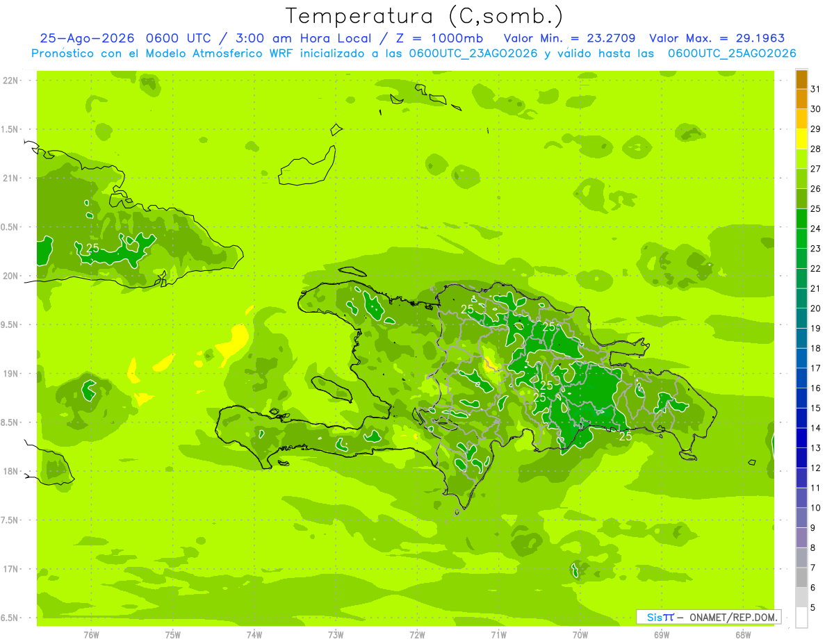Click the title 'Temperatura (C,somb.)'
This screenshot has height=644, width=834.
pyautogui.click(x=425, y=15)
